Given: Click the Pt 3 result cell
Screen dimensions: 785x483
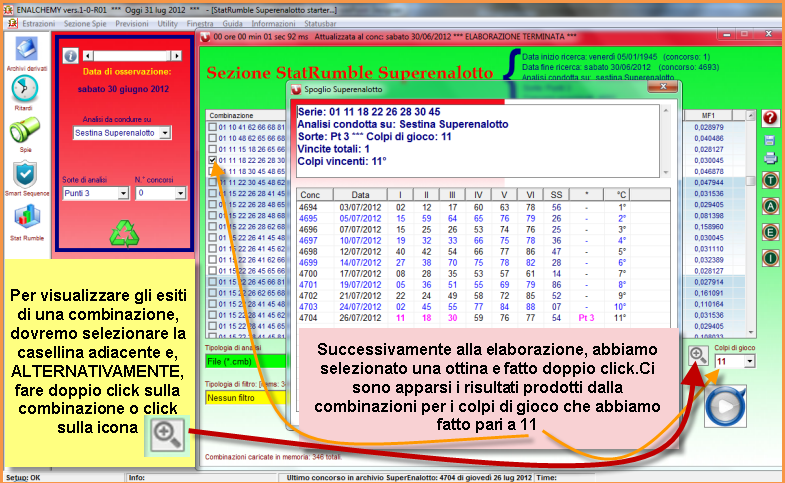Looking at the screenshot, I should (x=586, y=318).
